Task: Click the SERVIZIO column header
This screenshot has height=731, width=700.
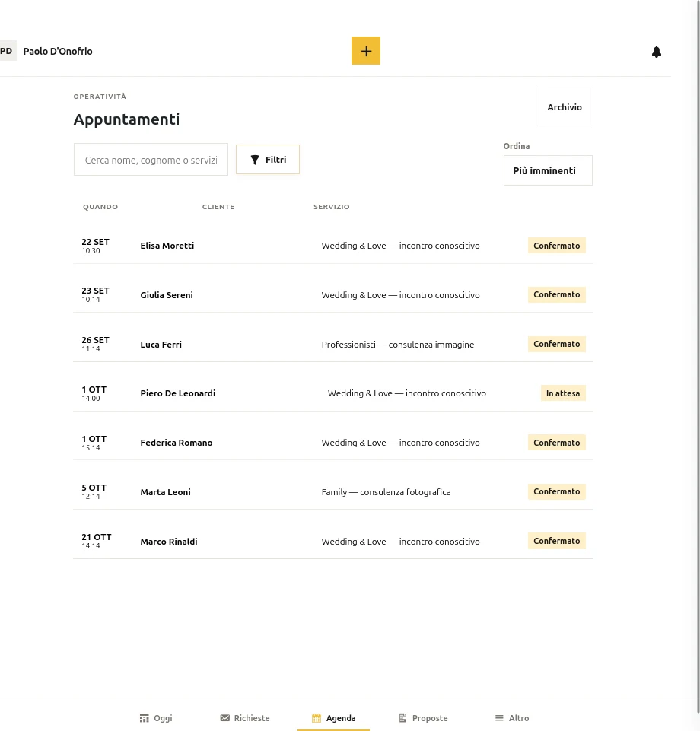Action: [x=331, y=207]
